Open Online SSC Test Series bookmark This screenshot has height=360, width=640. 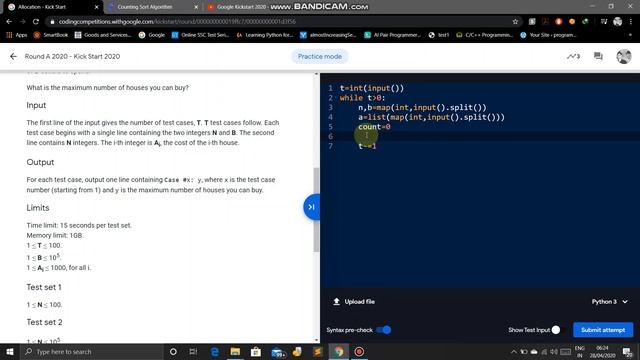tap(200, 35)
